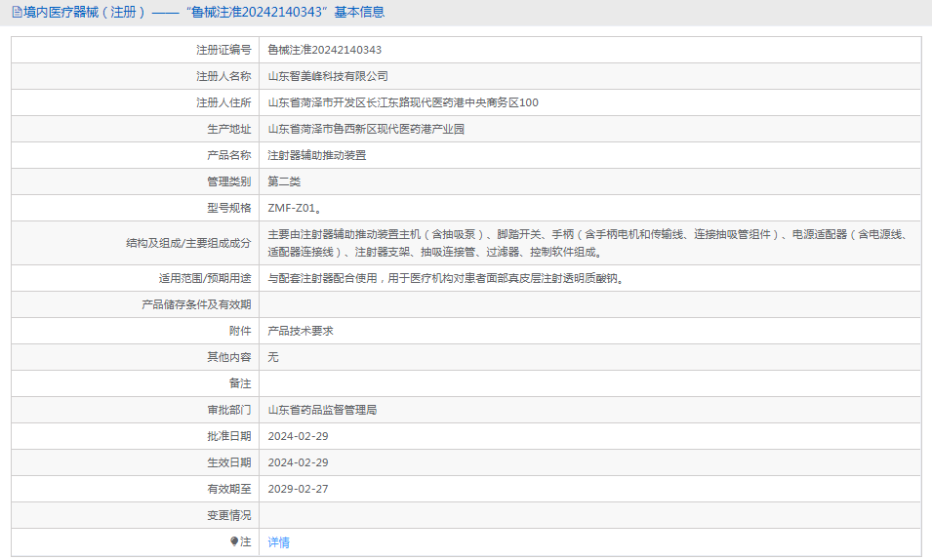Click the 注册人名称 label
The image size is (932, 560).
223,76
